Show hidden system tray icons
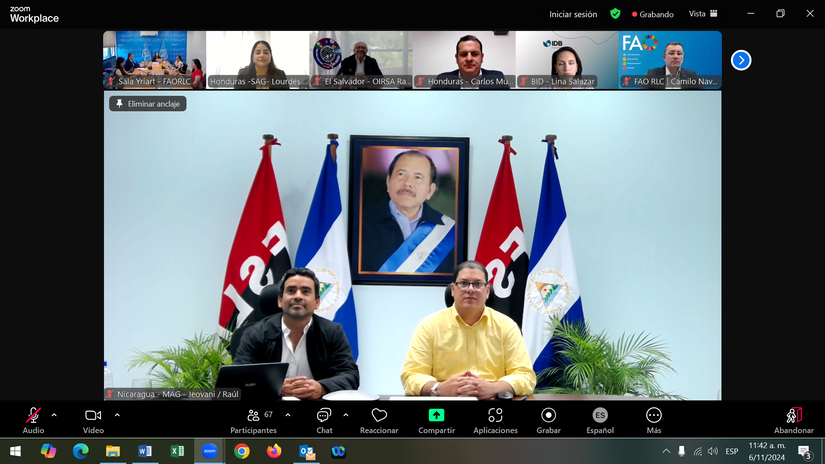This screenshot has height=464, width=825. coord(666,451)
